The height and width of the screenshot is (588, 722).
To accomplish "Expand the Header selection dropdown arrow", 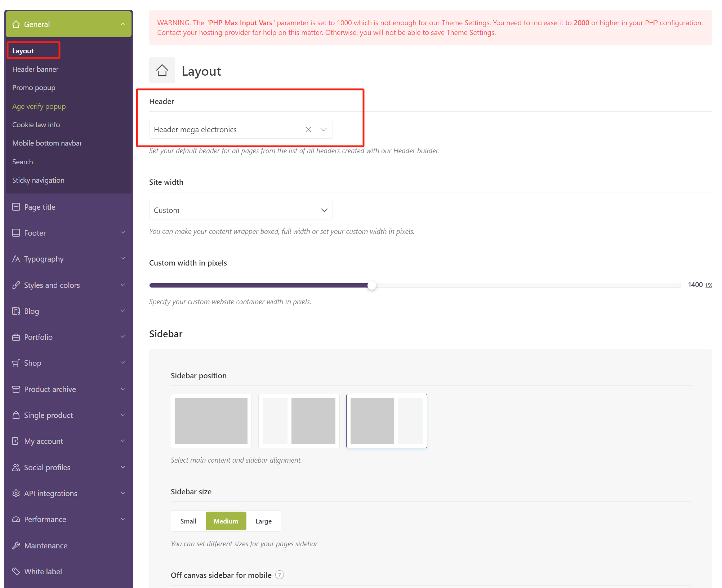I will click(324, 129).
